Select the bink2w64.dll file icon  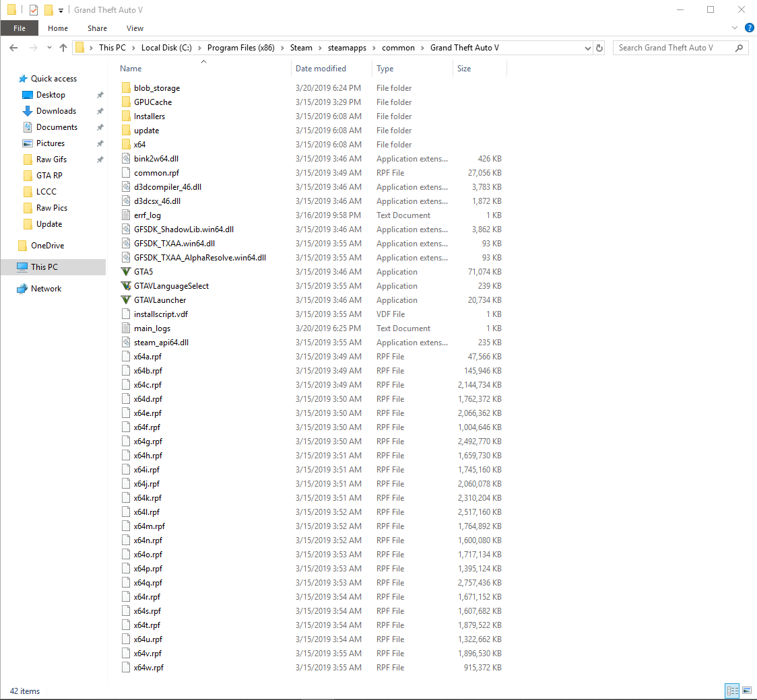126,158
